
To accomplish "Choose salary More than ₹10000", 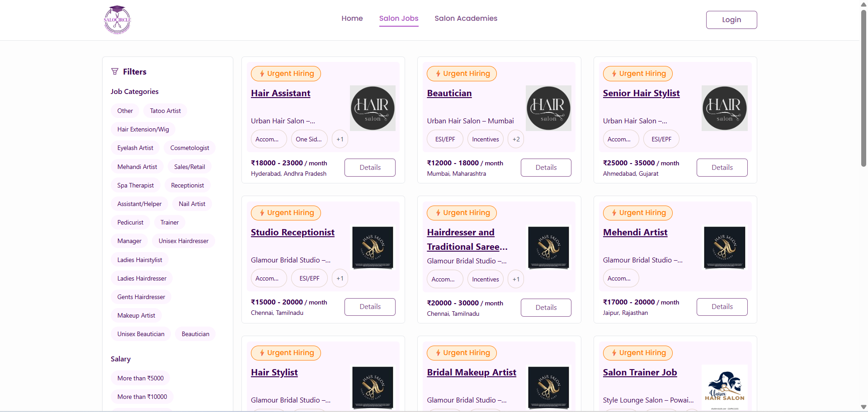I will tap(142, 397).
